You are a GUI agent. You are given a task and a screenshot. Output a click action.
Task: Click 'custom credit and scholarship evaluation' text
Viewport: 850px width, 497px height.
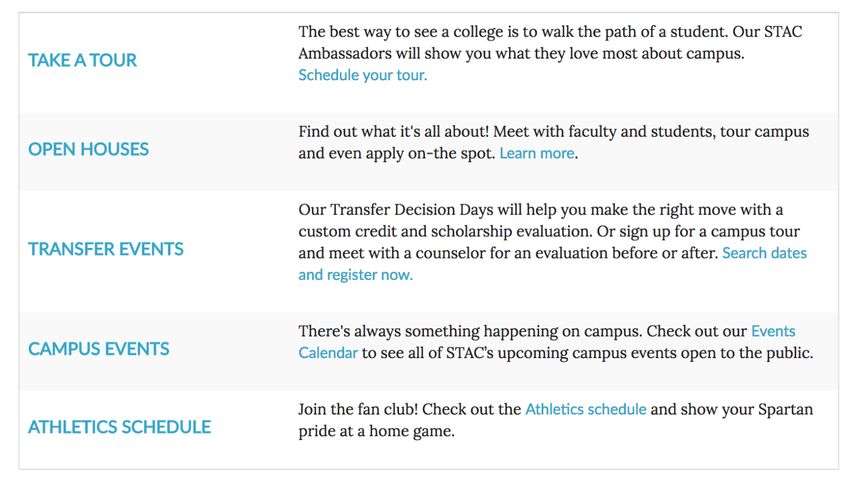[445, 231]
